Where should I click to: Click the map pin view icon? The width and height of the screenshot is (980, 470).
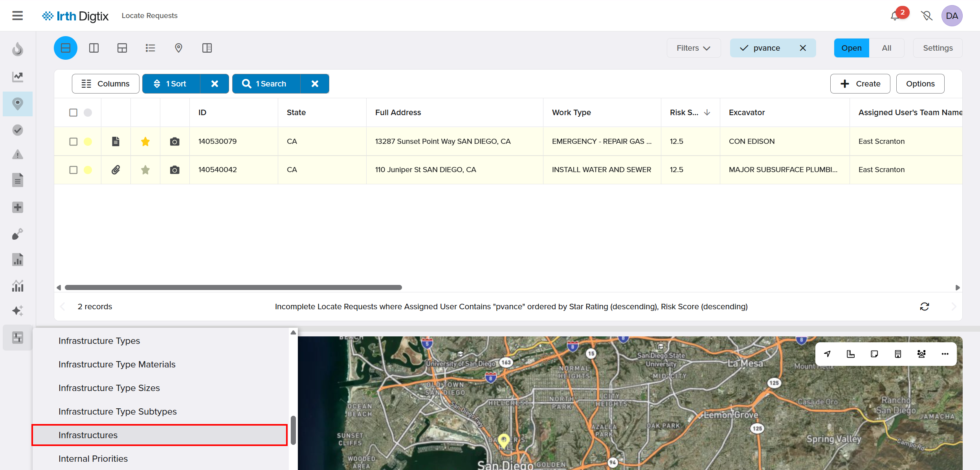point(178,48)
